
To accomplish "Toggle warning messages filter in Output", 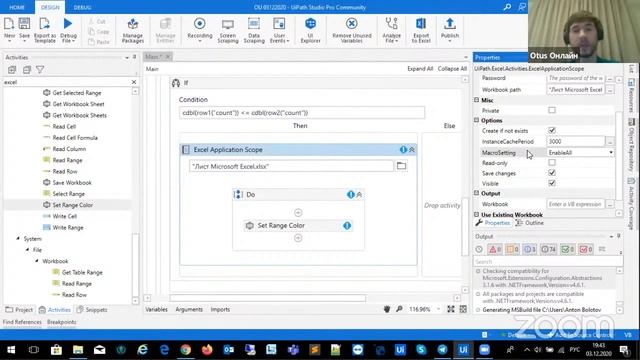I will [x=513, y=249].
